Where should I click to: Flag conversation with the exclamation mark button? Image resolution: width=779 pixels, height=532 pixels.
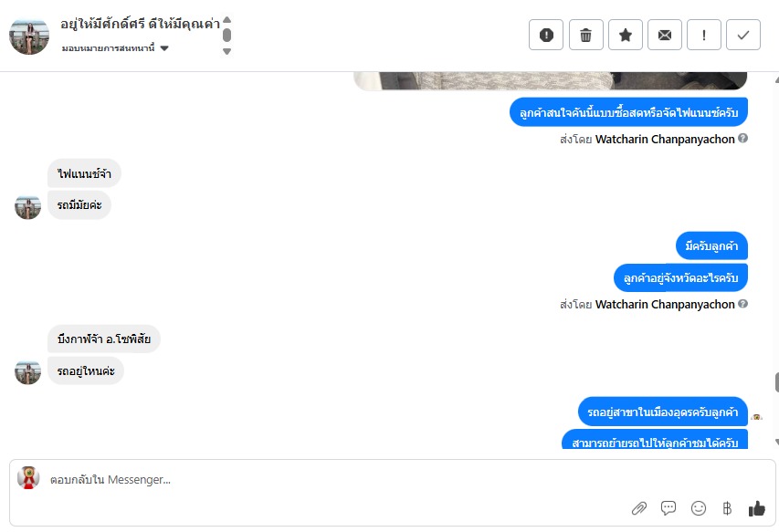[704, 35]
